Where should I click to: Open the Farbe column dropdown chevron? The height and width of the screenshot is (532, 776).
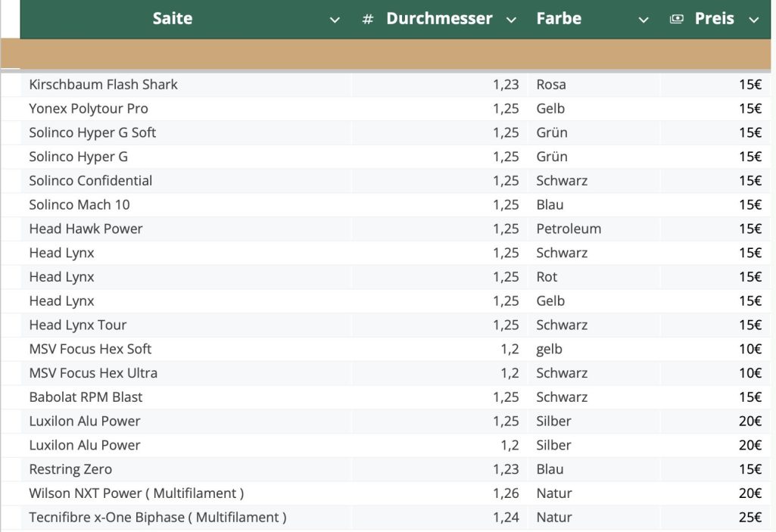(644, 20)
